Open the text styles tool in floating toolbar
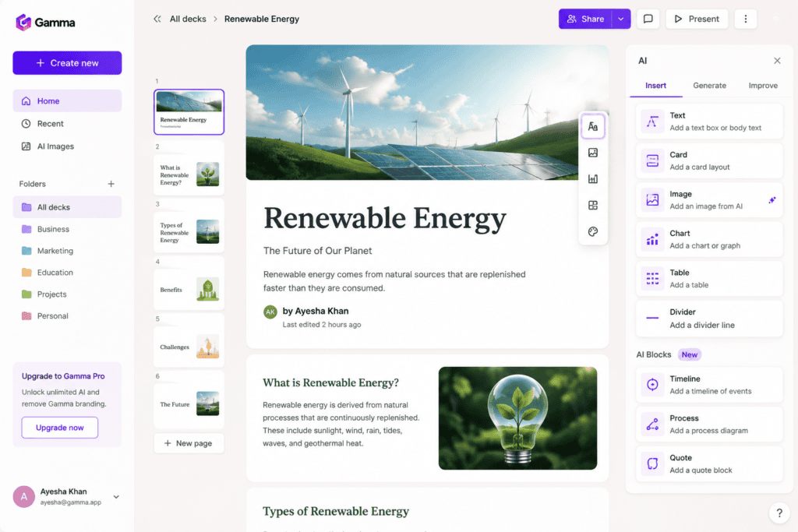The image size is (798, 532). point(593,126)
